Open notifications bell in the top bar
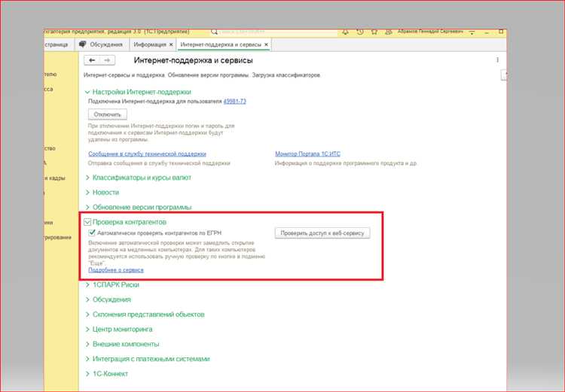The height and width of the screenshot is (392, 565). click(x=345, y=32)
